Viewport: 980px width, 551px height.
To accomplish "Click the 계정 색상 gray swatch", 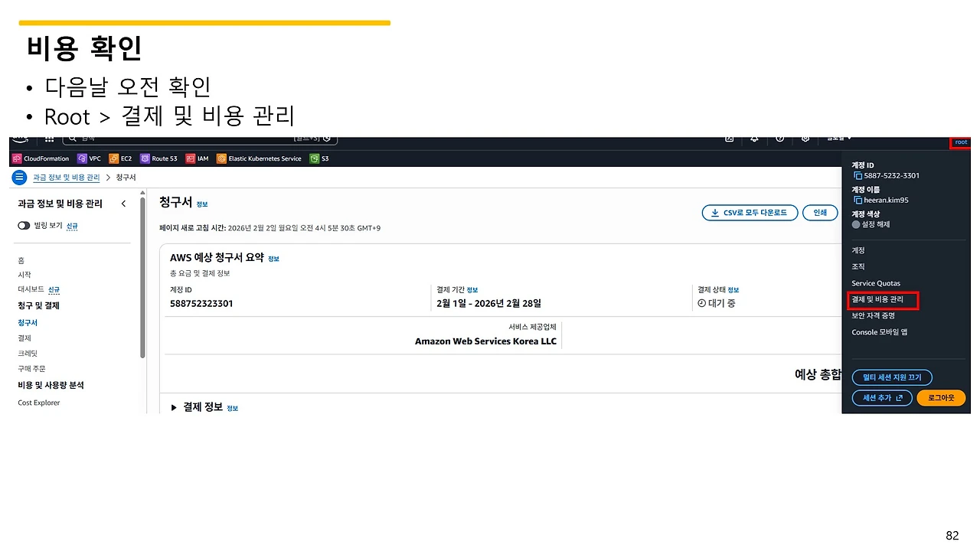I will [x=856, y=224].
